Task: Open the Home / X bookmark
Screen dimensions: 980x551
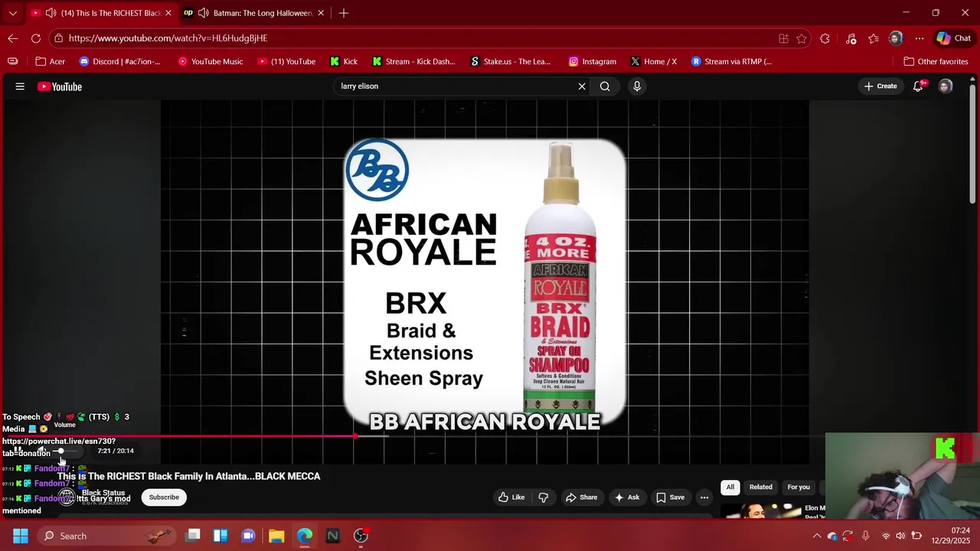Action: [653, 61]
